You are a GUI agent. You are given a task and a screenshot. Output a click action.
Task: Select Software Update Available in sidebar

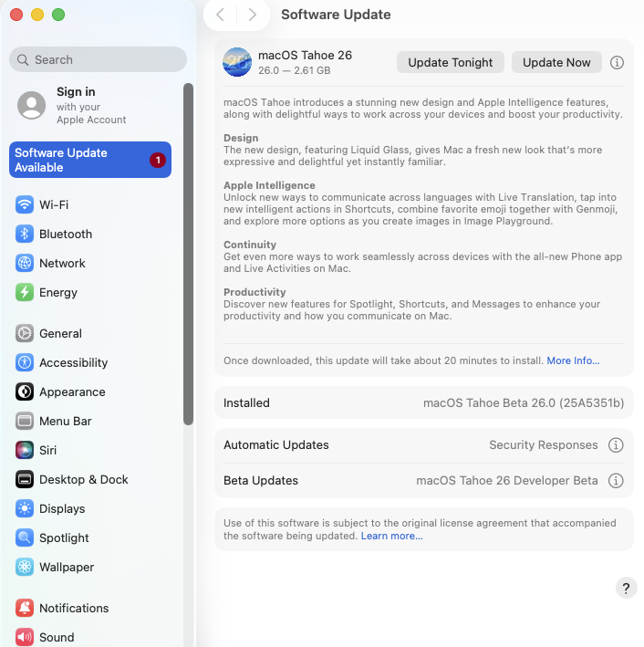click(90, 160)
